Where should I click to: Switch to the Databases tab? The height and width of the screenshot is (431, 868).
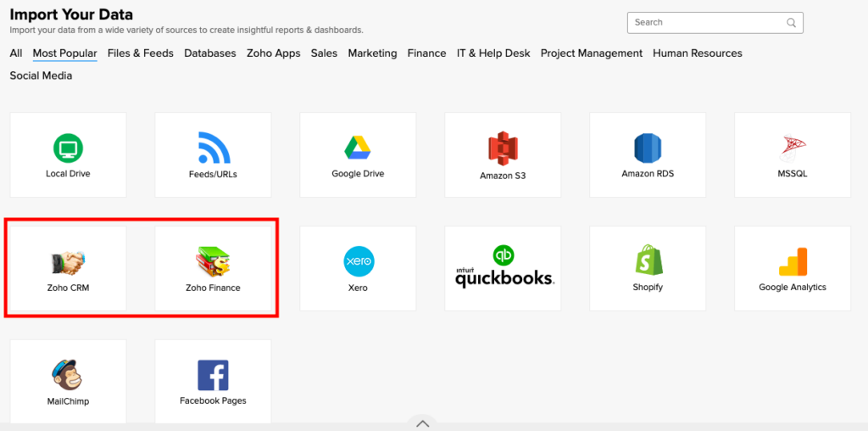point(210,53)
